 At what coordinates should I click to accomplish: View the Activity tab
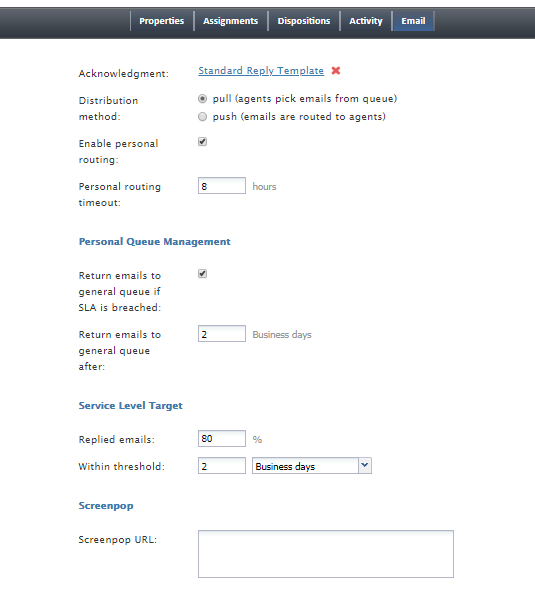[x=366, y=21]
